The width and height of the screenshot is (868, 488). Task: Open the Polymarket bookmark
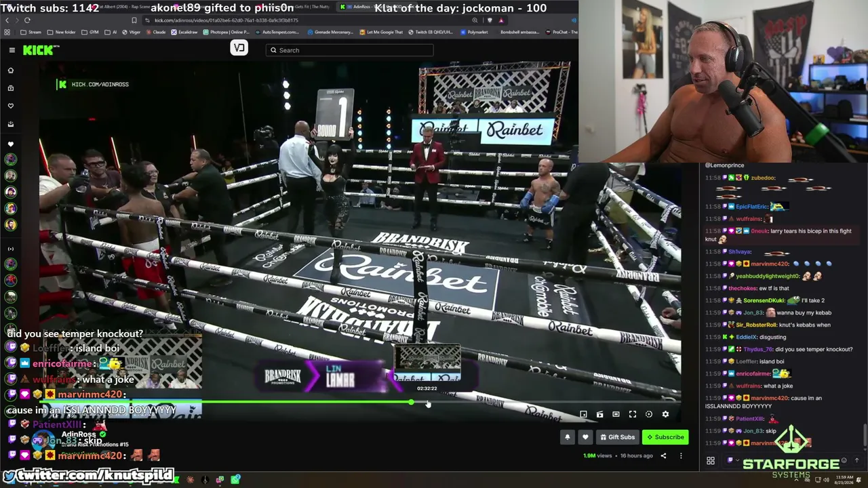474,32
